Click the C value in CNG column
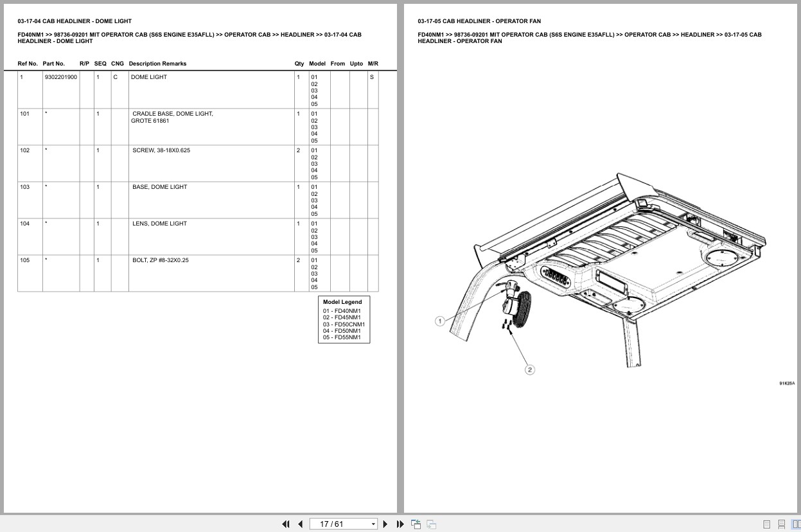This screenshot has width=801, height=532. coord(116,77)
